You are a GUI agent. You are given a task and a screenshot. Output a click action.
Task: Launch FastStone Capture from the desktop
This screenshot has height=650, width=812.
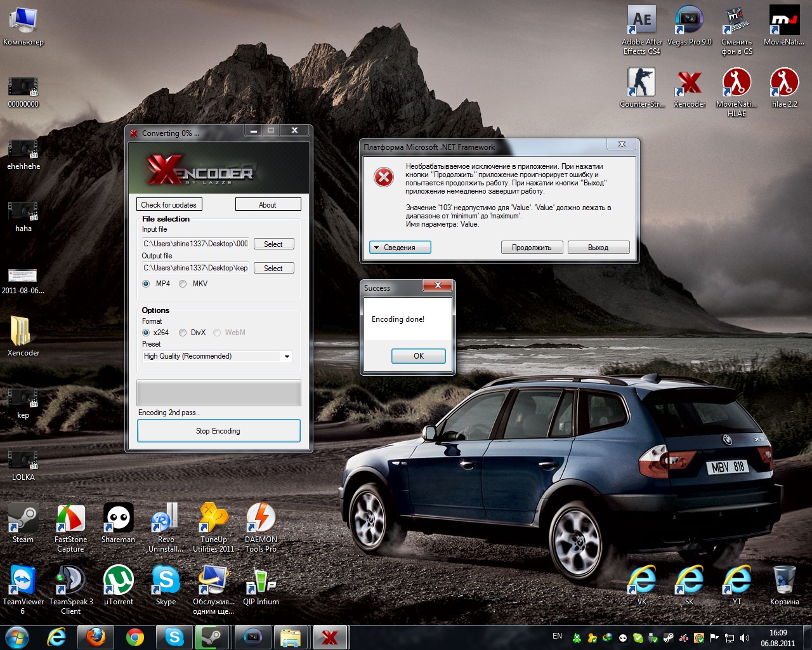coord(70,527)
